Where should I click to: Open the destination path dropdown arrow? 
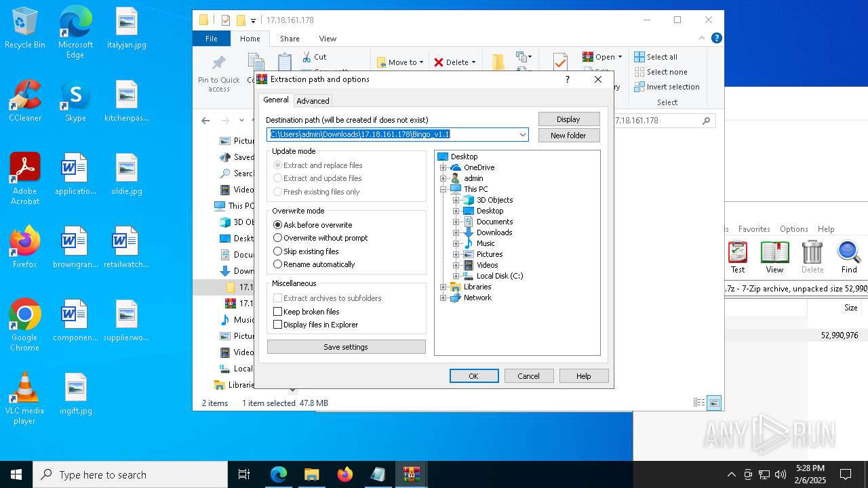(x=523, y=134)
